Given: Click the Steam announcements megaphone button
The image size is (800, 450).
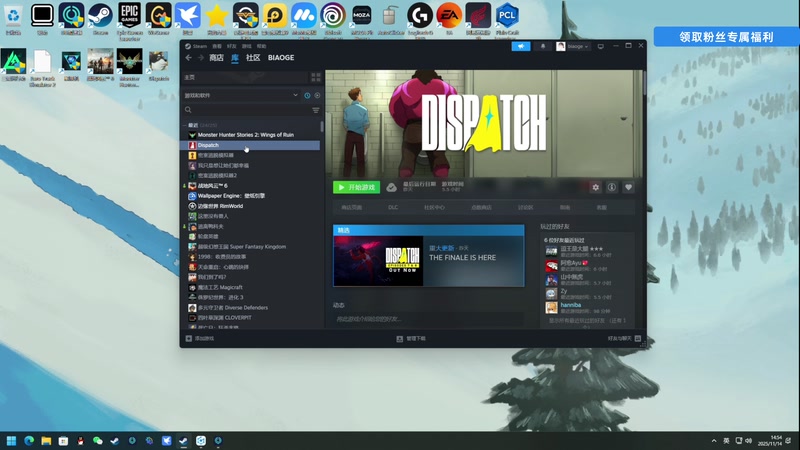Looking at the screenshot, I should point(521,46).
